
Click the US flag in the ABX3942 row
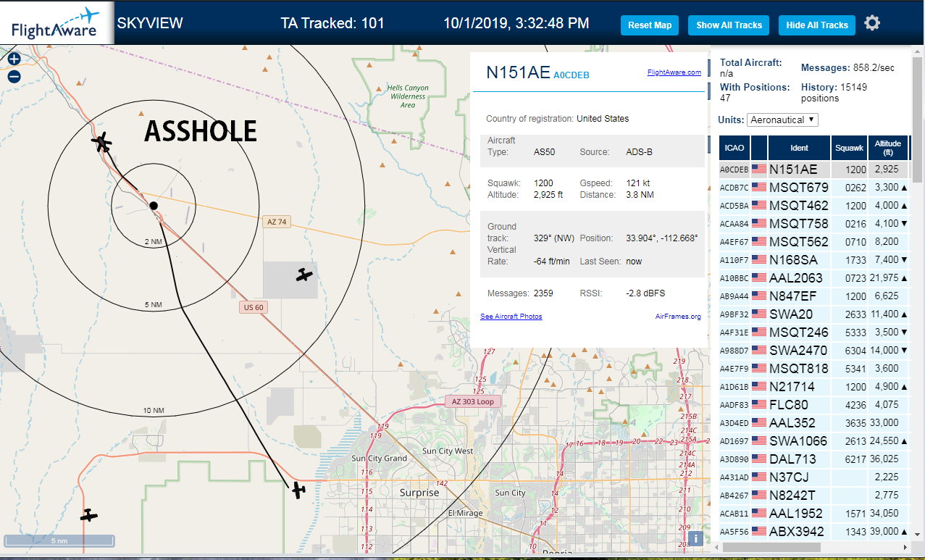[x=759, y=532]
